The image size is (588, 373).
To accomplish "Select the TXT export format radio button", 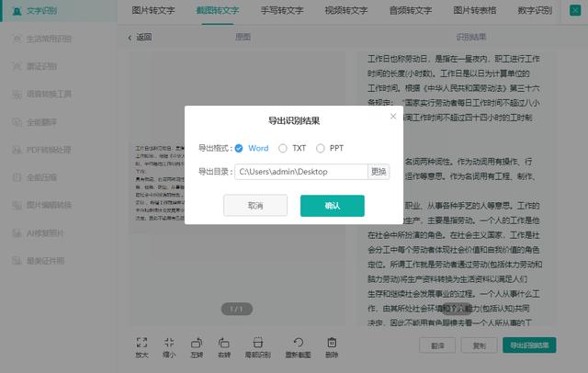I will (x=283, y=149).
